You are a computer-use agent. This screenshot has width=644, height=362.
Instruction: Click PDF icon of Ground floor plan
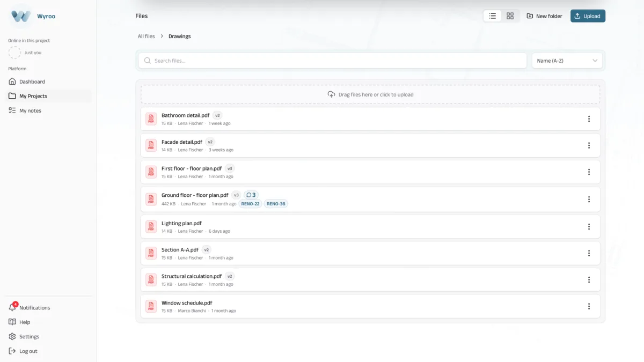(151, 200)
